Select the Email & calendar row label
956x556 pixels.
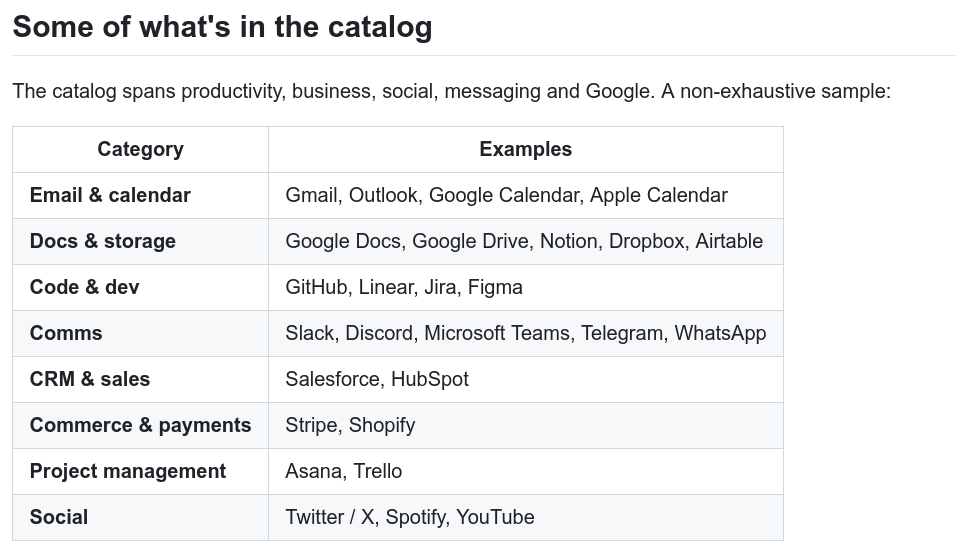point(140,196)
